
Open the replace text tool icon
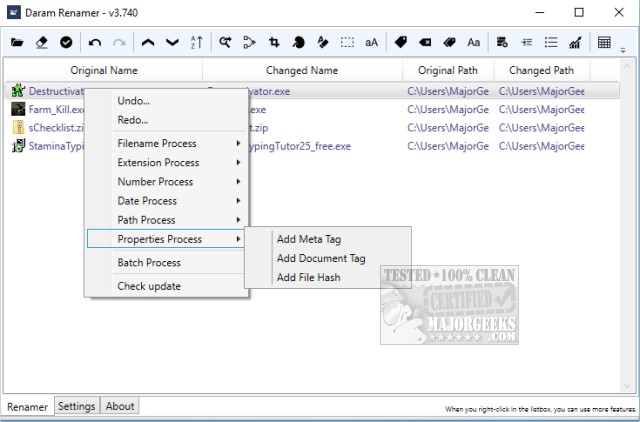tap(225, 42)
